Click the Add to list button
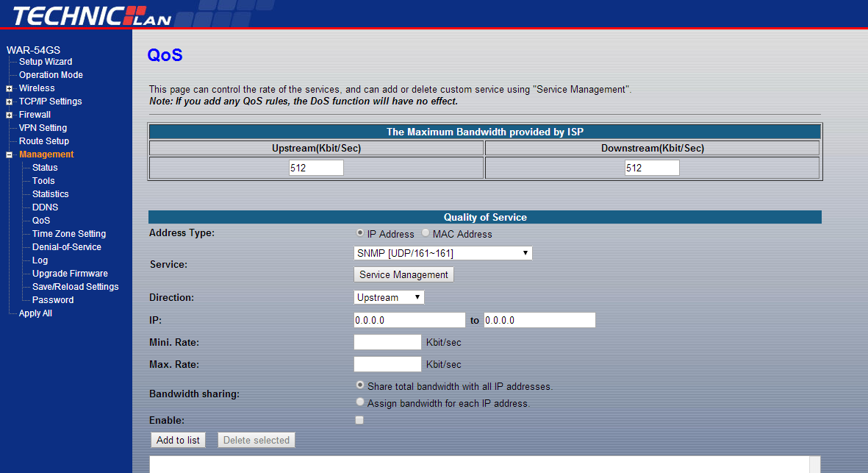 coord(178,441)
